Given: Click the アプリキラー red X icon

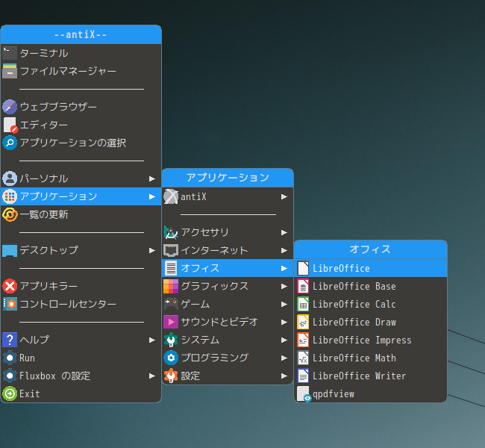Looking at the screenshot, I should point(10,286).
